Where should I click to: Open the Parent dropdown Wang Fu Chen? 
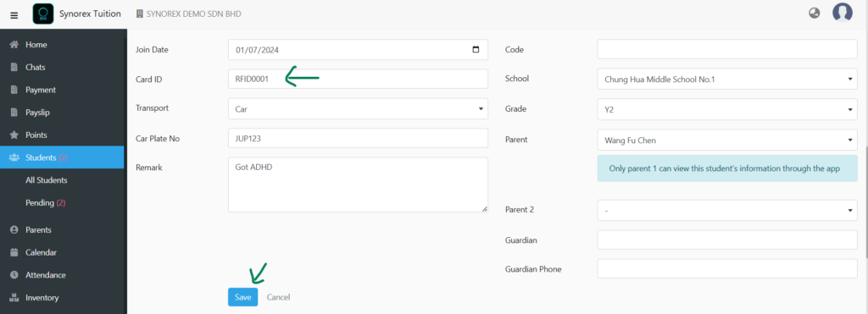[726, 140]
